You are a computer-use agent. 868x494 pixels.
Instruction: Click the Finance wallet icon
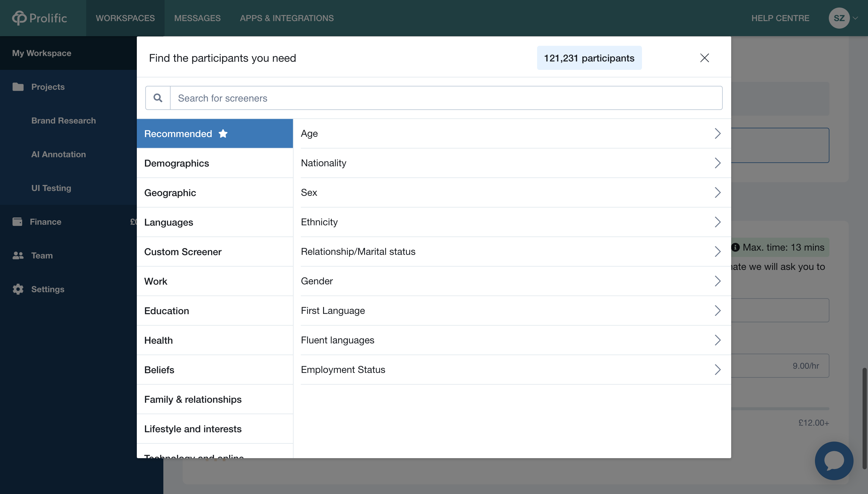click(17, 222)
